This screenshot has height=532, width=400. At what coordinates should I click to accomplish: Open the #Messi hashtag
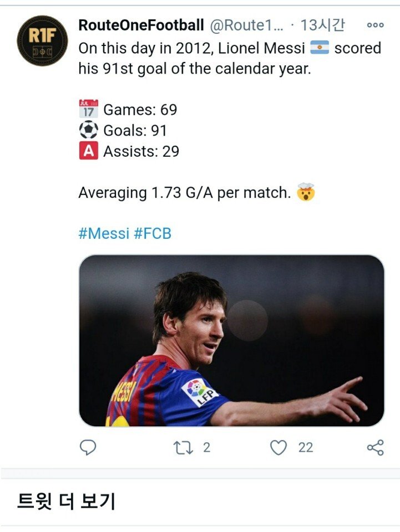(x=103, y=233)
